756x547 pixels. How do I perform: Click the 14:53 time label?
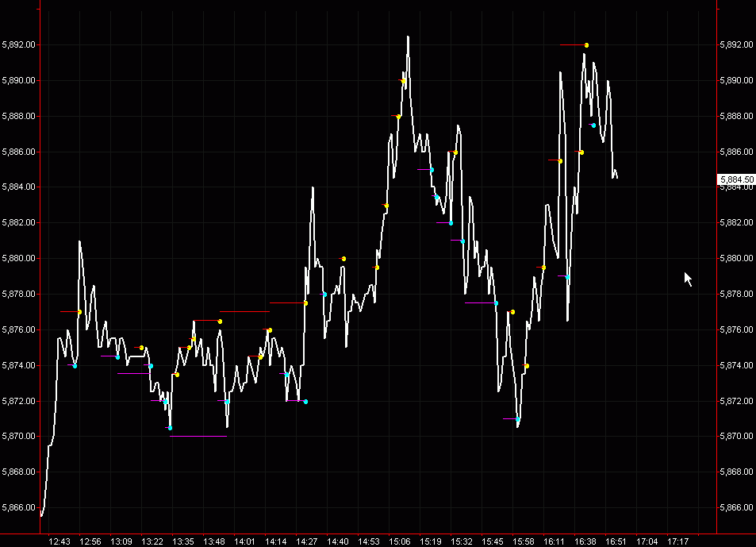[368, 541]
